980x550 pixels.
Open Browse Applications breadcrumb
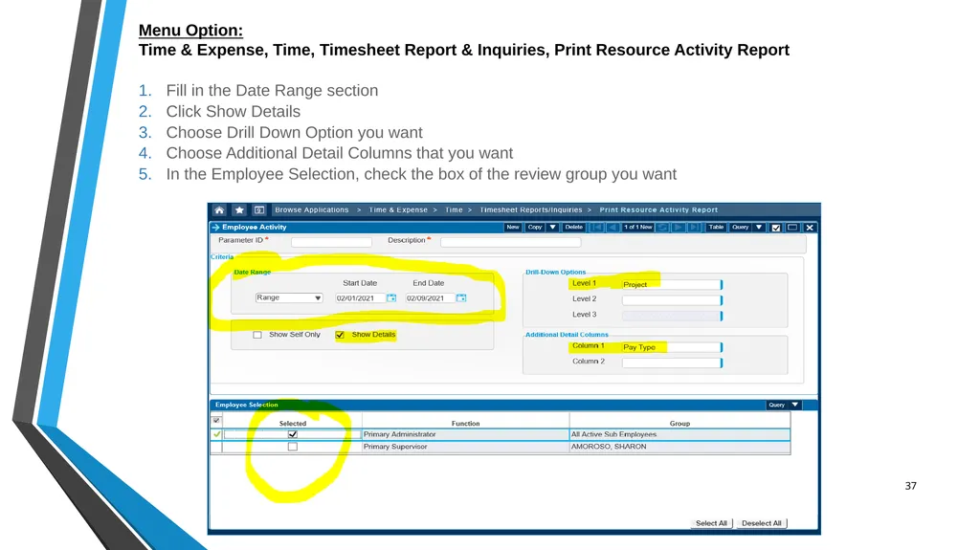coord(312,210)
